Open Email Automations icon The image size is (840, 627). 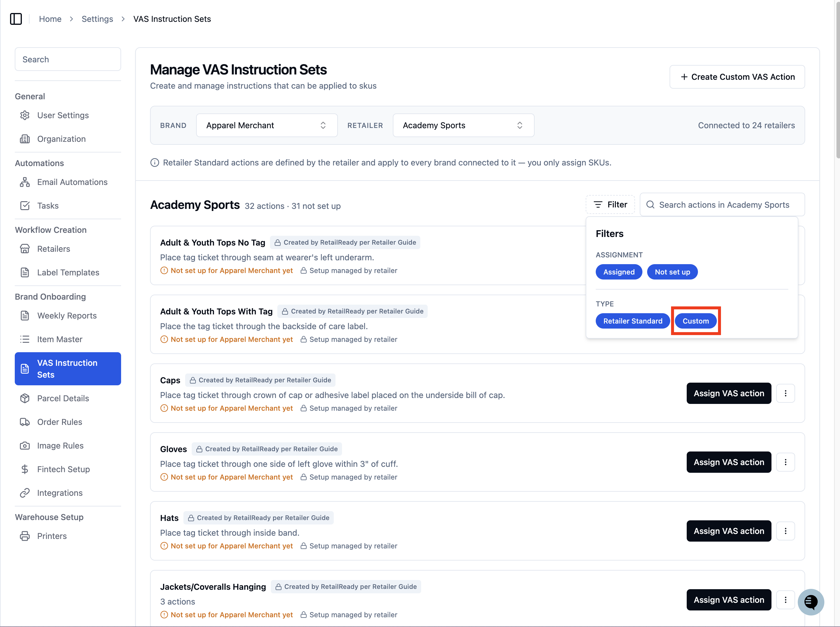point(25,182)
